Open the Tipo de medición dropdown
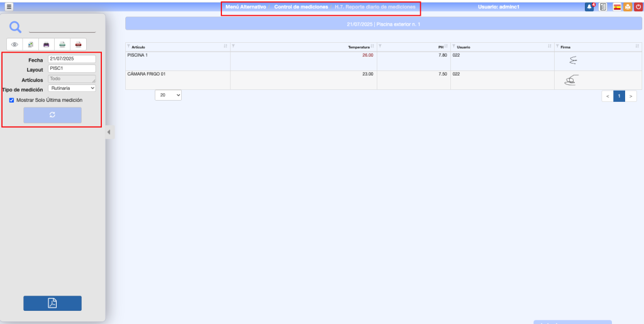The width and height of the screenshot is (644, 324). [72, 89]
